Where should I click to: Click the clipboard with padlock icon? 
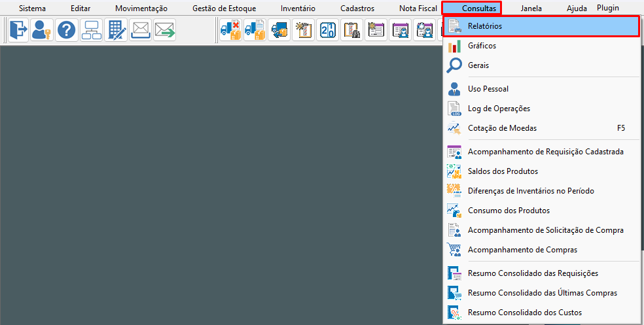352,30
